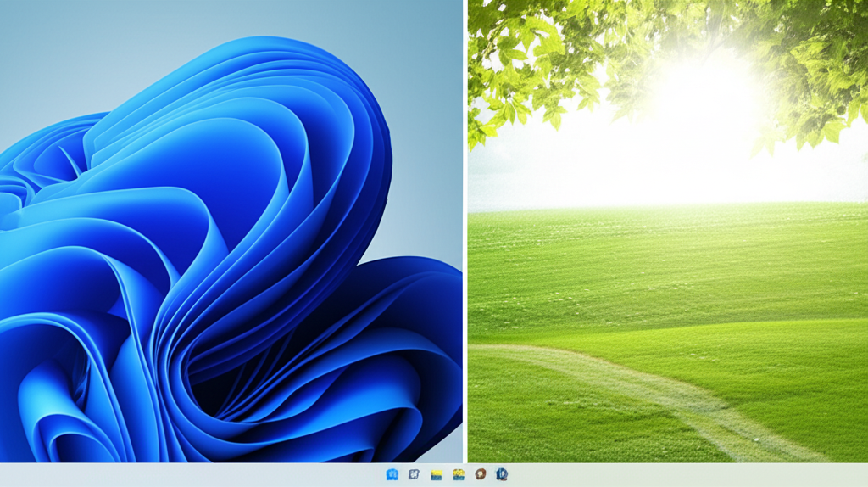The image size is (868, 487).
Task: Open the first yellow-and-blue folder taskbar icon
Action: click(437, 475)
